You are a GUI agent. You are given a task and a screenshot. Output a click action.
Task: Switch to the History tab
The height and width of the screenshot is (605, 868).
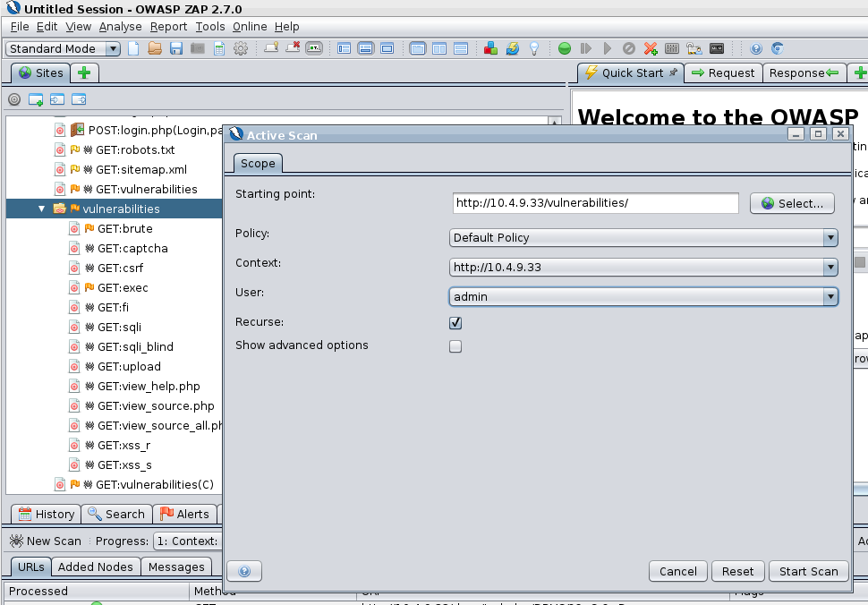pyautogui.click(x=47, y=515)
